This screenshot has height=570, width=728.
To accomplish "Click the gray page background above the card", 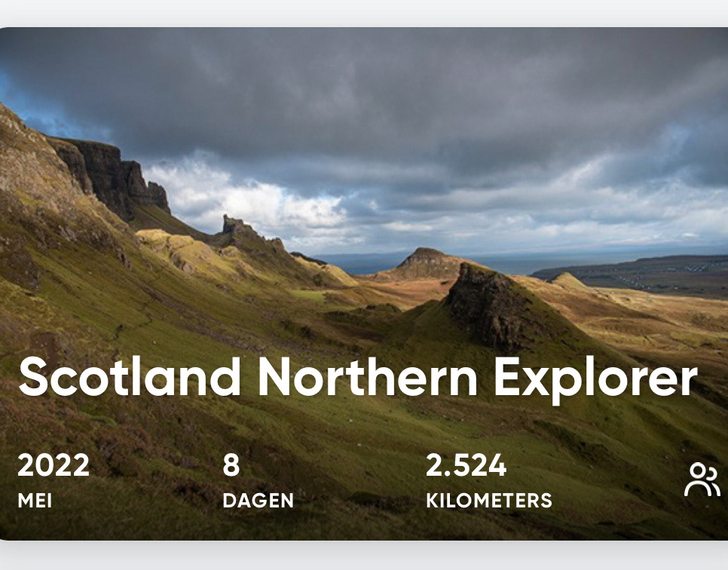I will point(364,13).
